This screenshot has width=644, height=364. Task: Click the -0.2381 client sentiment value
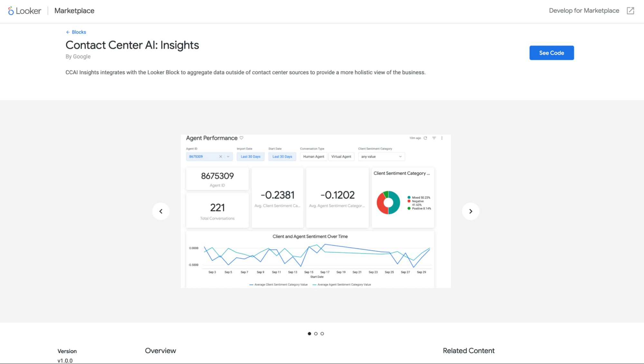tap(278, 195)
